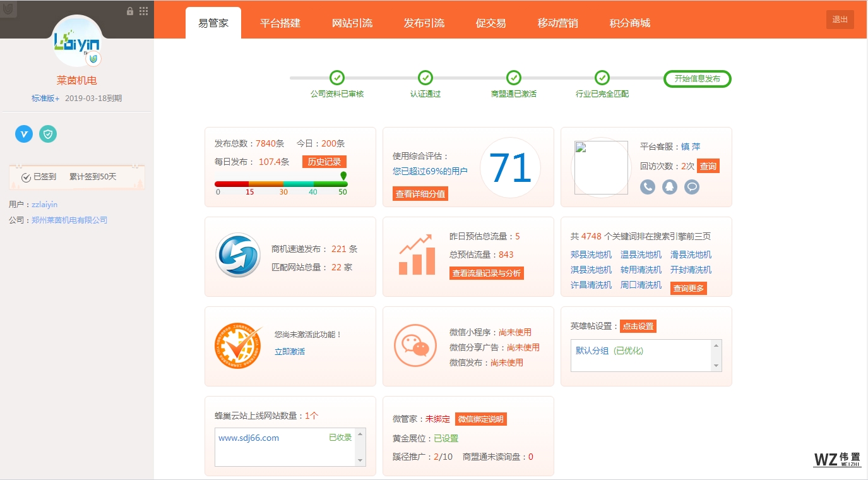Click the chat bubble message icon
Viewport: 868px width, 480px height.
coord(692,187)
